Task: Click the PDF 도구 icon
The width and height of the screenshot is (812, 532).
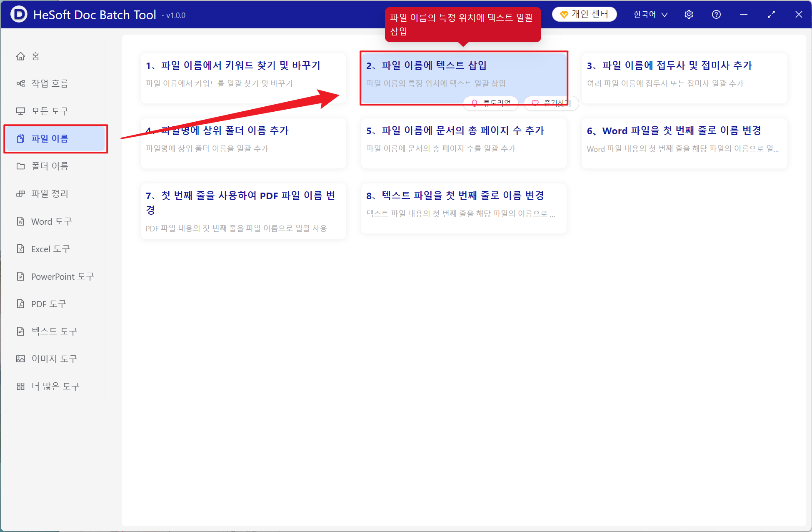Action: (x=20, y=304)
